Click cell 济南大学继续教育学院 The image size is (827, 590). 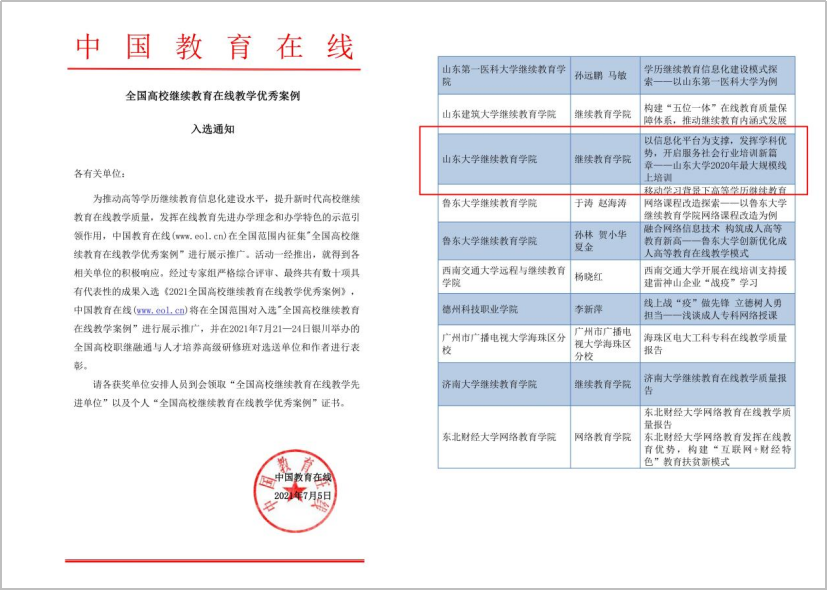504,384
